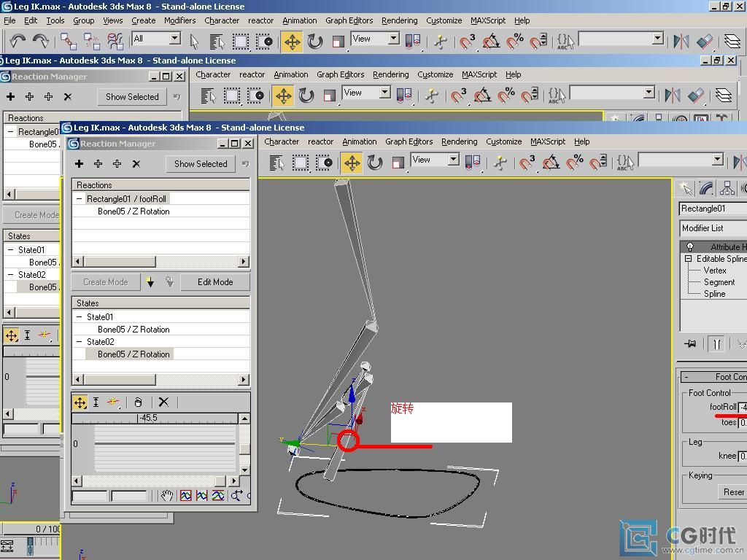Select the Pan hand below reaction curve
The width and height of the screenshot is (747, 560).
click(x=166, y=496)
